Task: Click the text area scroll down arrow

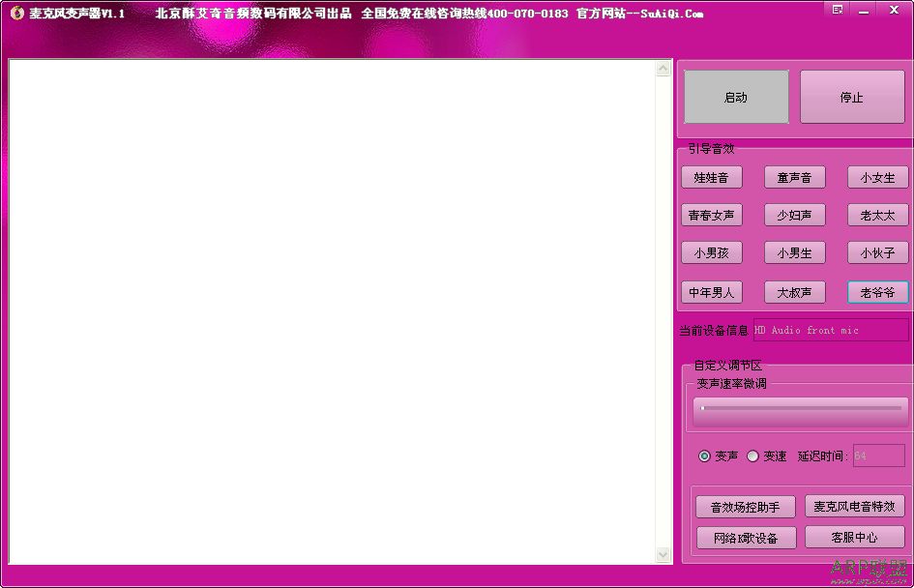Action: point(663,554)
